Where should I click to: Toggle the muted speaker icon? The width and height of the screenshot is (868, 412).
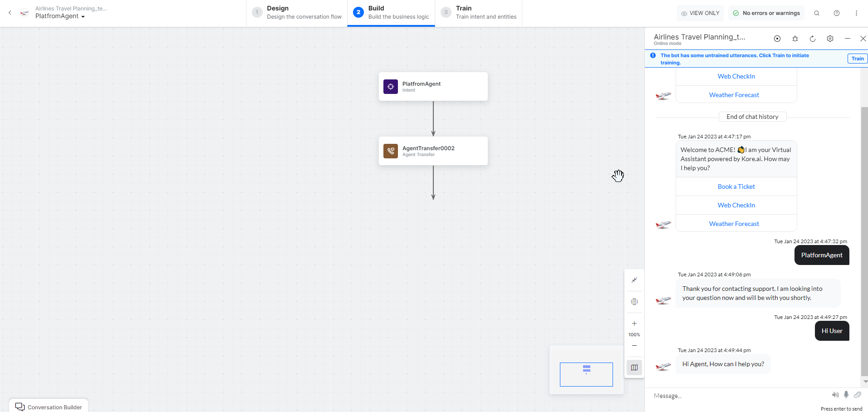point(835,395)
